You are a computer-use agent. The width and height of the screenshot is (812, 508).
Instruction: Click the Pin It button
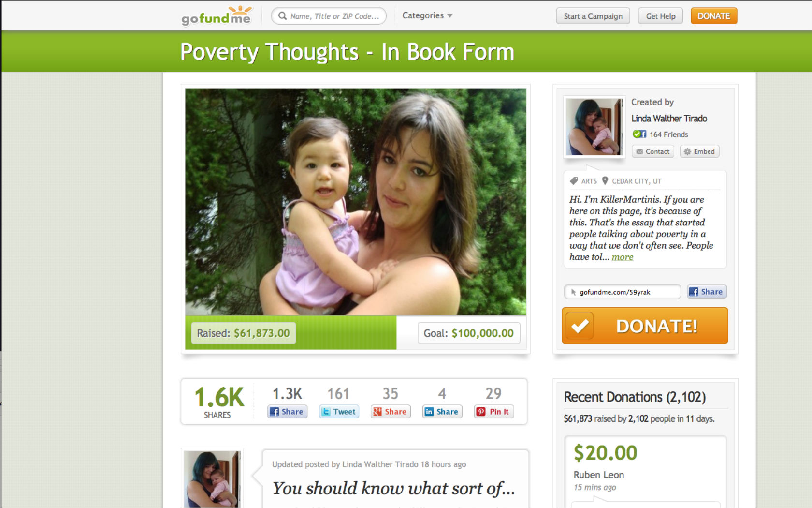click(x=494, y=412)
